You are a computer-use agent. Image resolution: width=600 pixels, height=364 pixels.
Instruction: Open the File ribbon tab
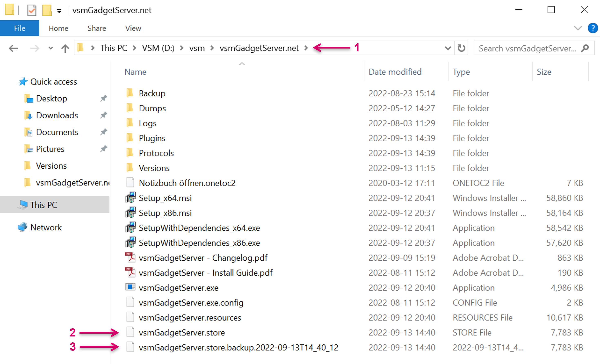tap(19, 28)
